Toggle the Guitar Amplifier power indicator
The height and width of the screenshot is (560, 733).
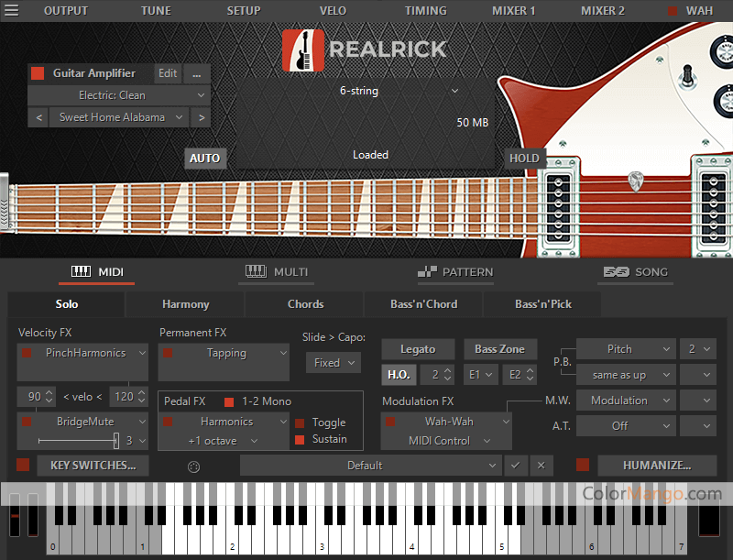point(38,73)
